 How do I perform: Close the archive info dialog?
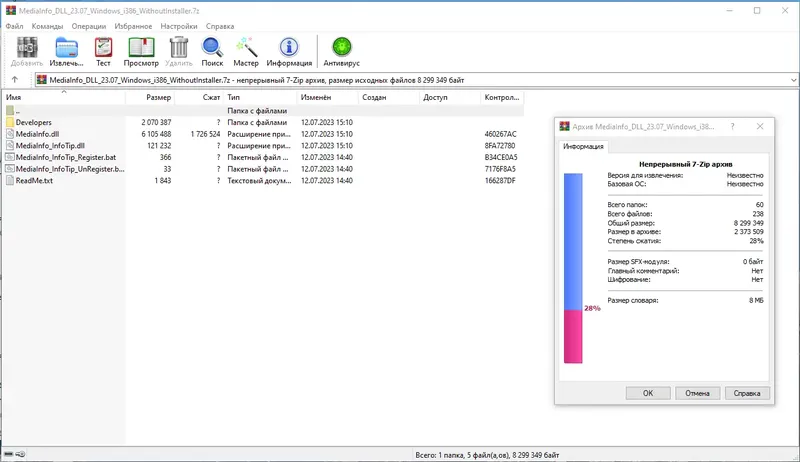(760, 126)
